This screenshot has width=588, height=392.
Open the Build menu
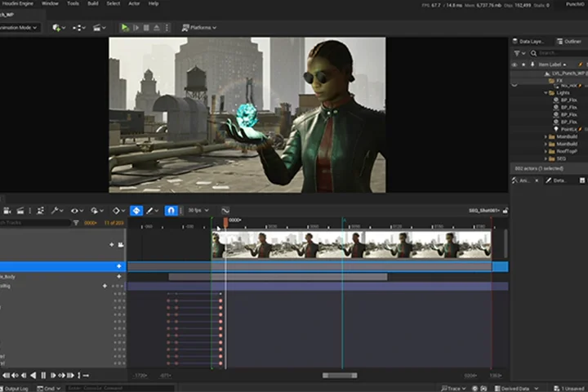[x=92, y=3]
